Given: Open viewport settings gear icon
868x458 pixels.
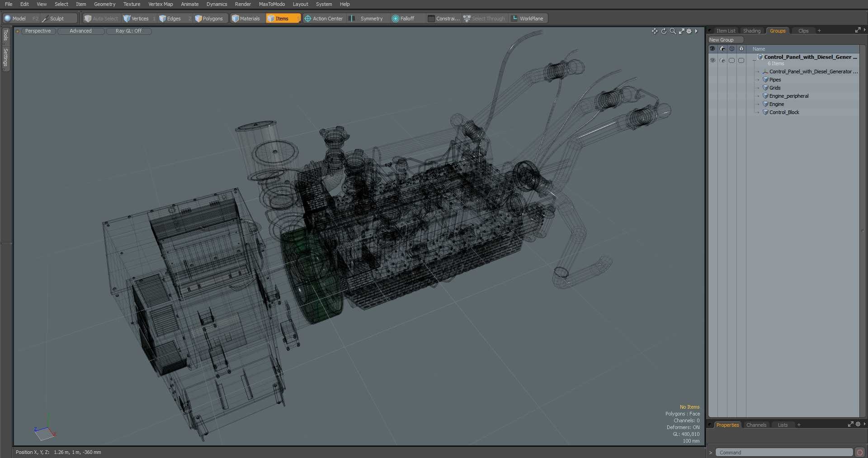Looking at the screenshot, I should click(689, 31).
